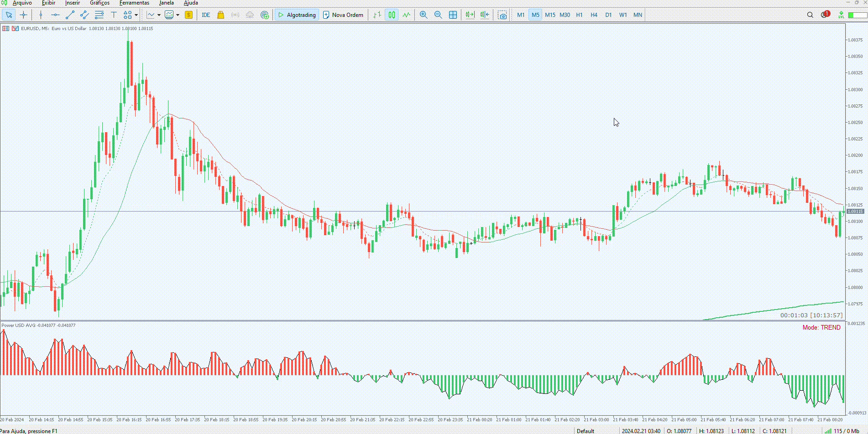
Task: Open the Inserir menu
Action: [72, 3]
